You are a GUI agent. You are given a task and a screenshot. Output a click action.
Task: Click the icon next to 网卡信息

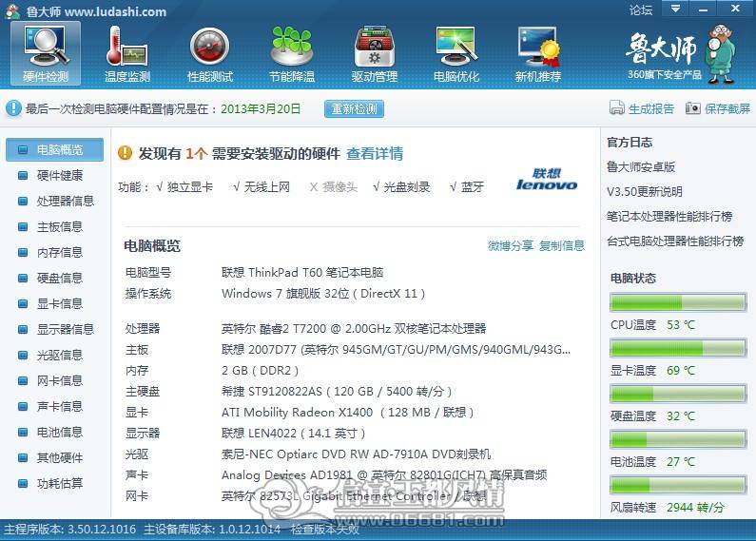(x=23, y=381)
